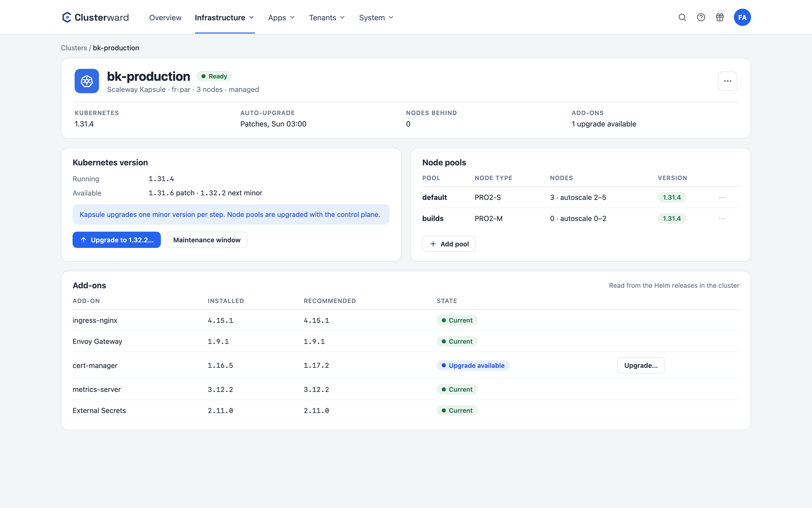Screen dimensions: 812x508
Task: Click Current status badge for ingress-nginx
Action: (x=457, y=321)
